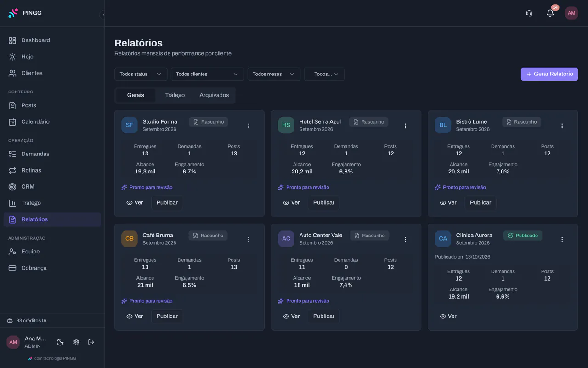Viewport: 588px width, 368px height.
Task: Open settings gear in sidebar footer
Action: click(x=76, y=342)
